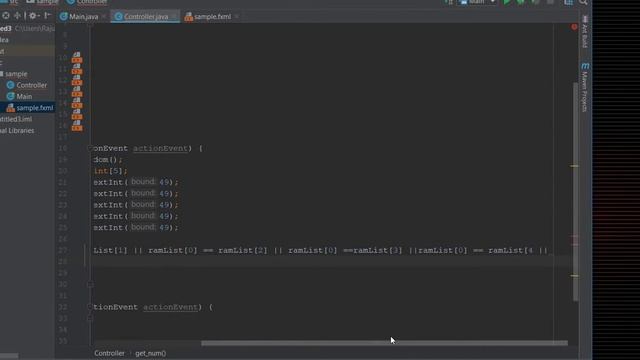The width and height of the screenshot is (640, 360).
Task: Open the Main run configuration dropdown
Action: 478,2
